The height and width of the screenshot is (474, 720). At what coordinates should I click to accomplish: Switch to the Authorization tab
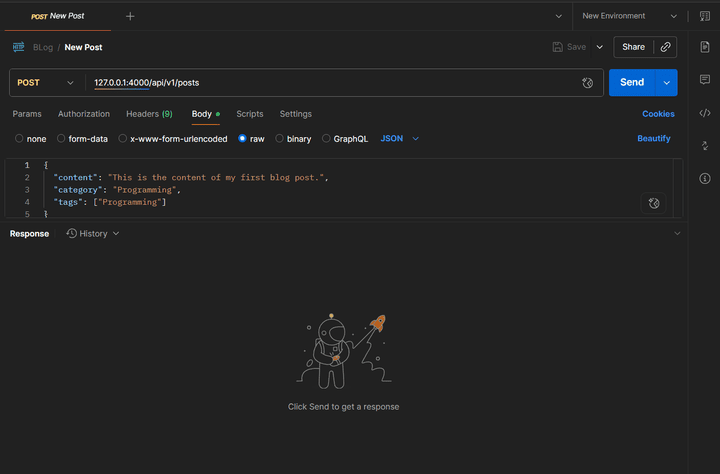[x=84, y=114]
